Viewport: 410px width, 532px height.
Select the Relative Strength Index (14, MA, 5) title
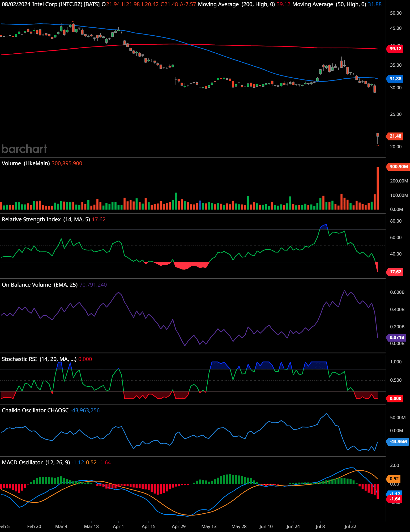(x=46, y=219)
